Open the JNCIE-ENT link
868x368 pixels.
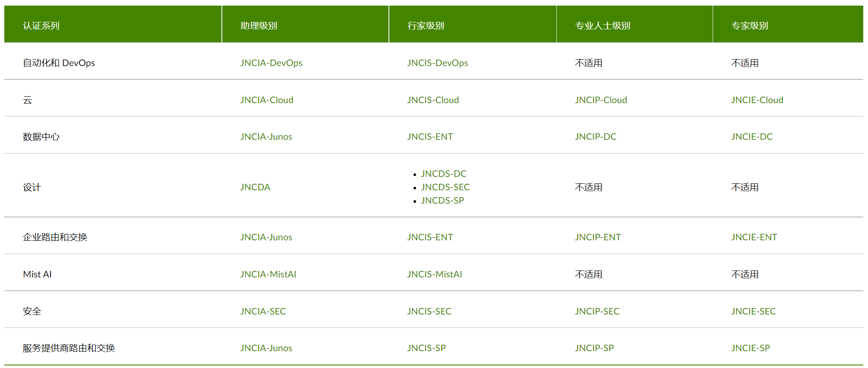[754, 237]
